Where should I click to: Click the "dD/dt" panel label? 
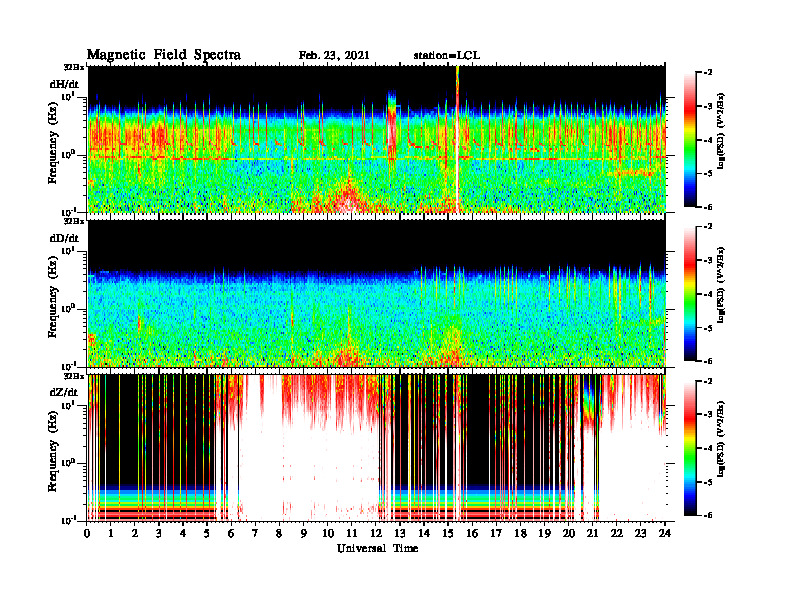coord(64,238)
